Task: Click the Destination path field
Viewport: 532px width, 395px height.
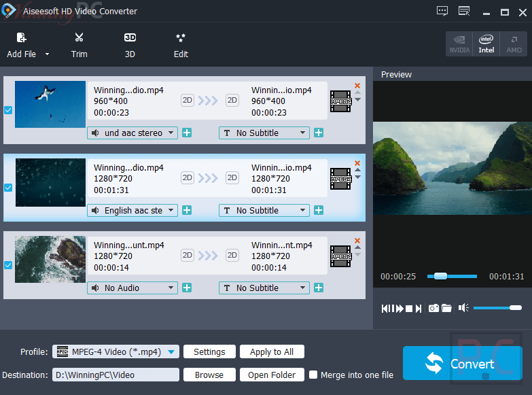Action: [116, 375]
